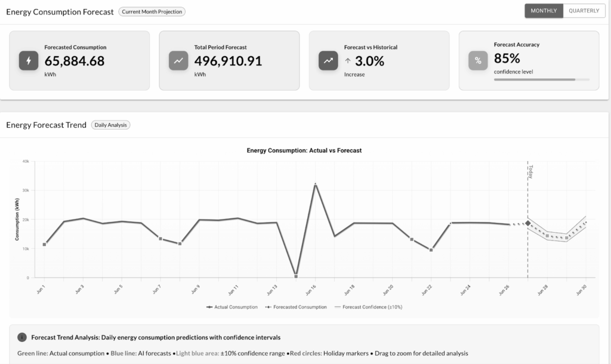The height and width of the screenshot is (364, 611).
Task: Click the Jun 1 square data marker
Action: click(x=45, y=245)
